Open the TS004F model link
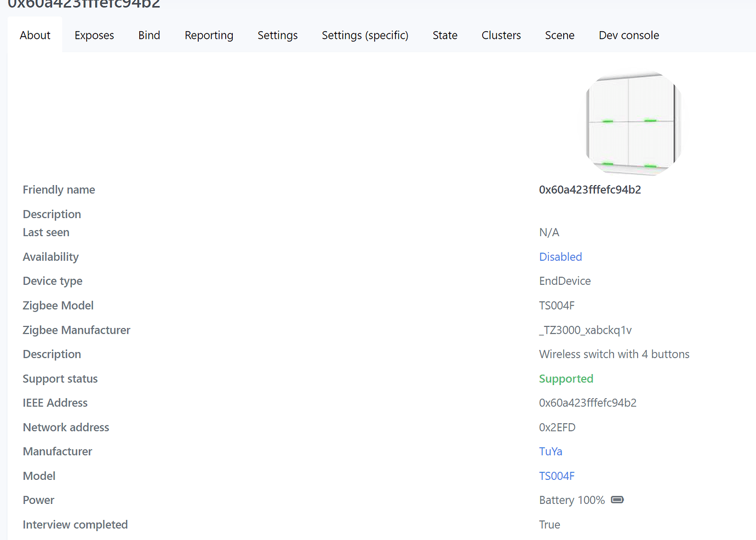 pyautogui.click(x=557, y=476)
